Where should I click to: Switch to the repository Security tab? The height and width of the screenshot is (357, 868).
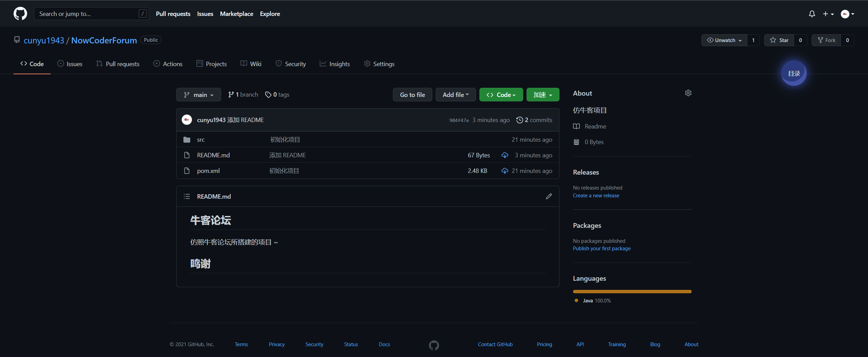[291, 64]
